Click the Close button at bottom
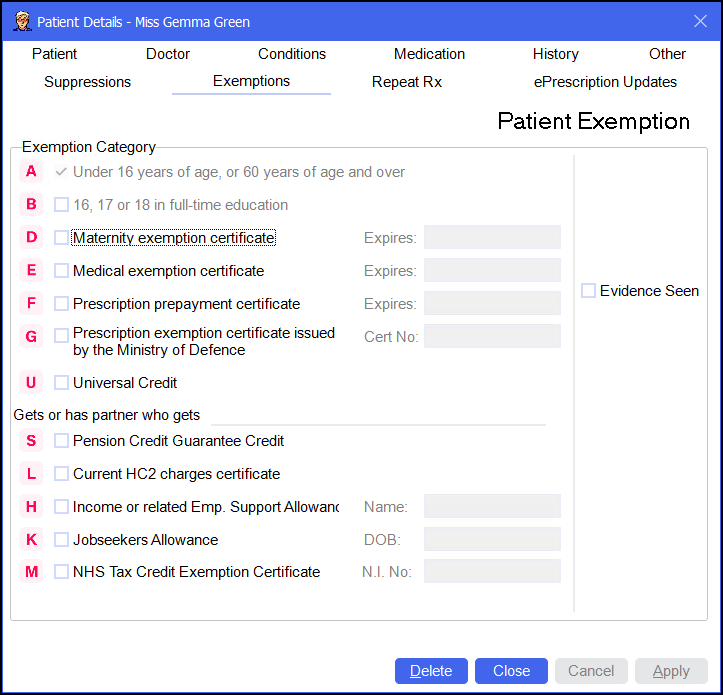The image size is (723, 695). coord(510,671)
